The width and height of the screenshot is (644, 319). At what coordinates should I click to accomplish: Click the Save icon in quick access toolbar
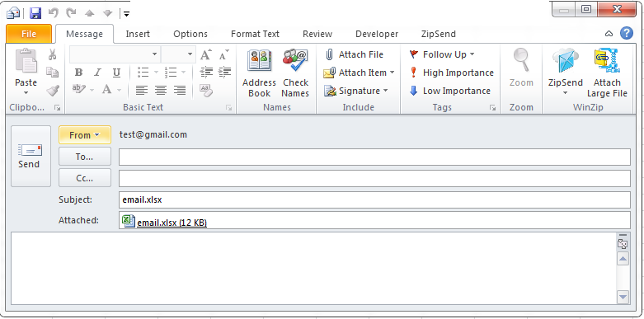click(x=35, y=13)
